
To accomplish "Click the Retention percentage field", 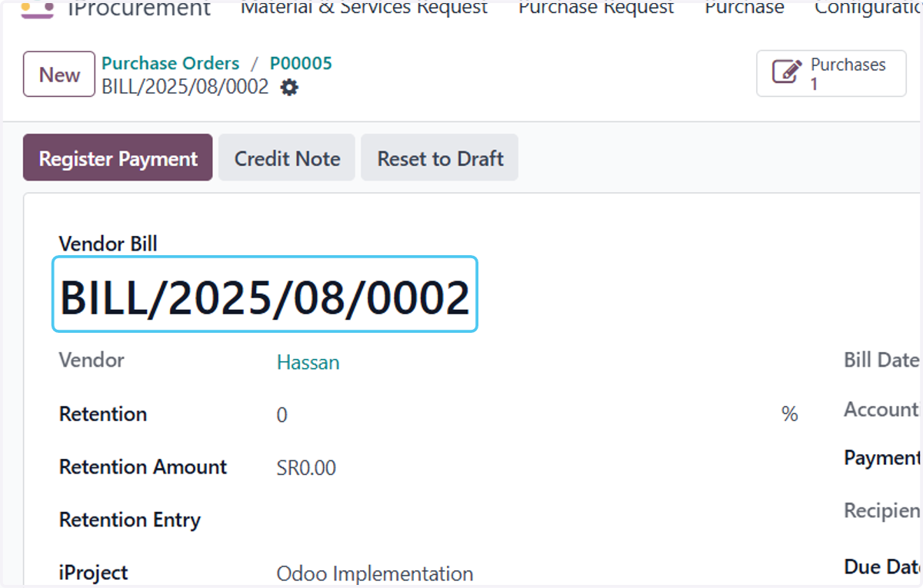I will click(523, 415).
